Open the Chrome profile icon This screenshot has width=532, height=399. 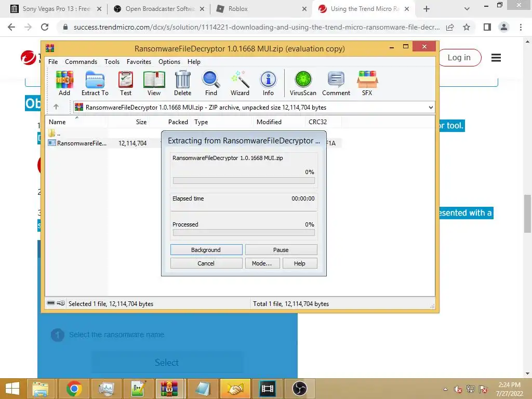pos(504,27)
